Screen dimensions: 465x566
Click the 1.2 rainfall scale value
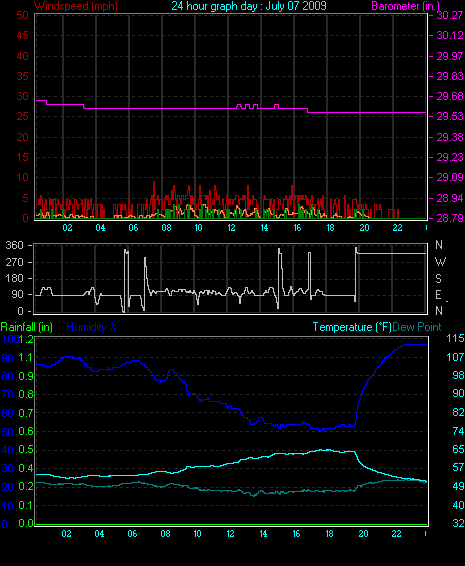[x=27, y=339]
